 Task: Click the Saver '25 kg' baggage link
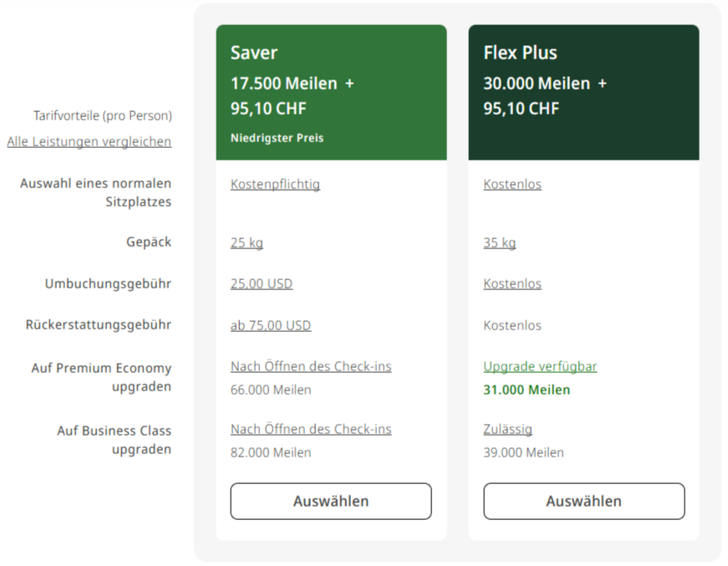coord(247,242)
